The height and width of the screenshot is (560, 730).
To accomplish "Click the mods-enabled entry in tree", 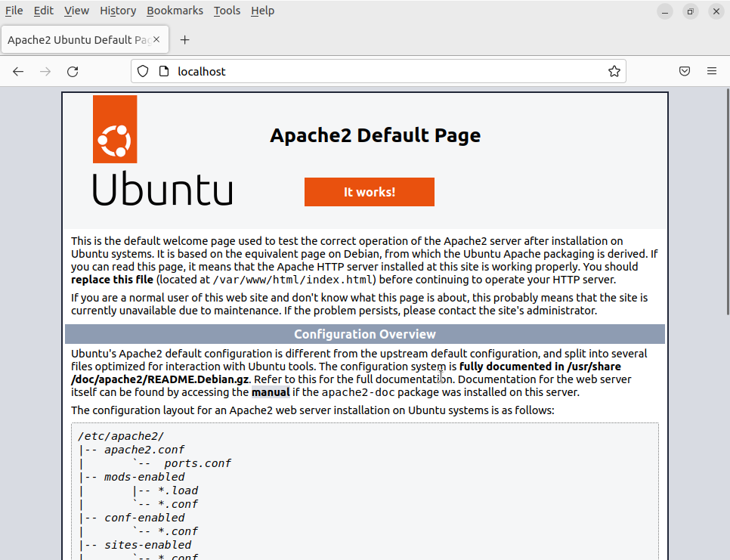I will (144, 477).
